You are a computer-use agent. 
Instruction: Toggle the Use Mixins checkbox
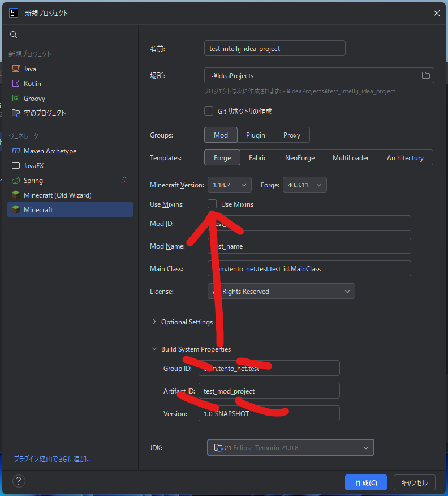(212, 204)
